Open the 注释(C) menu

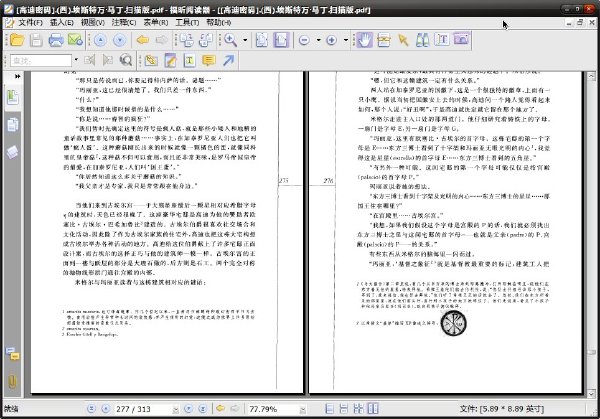point(124,23)
